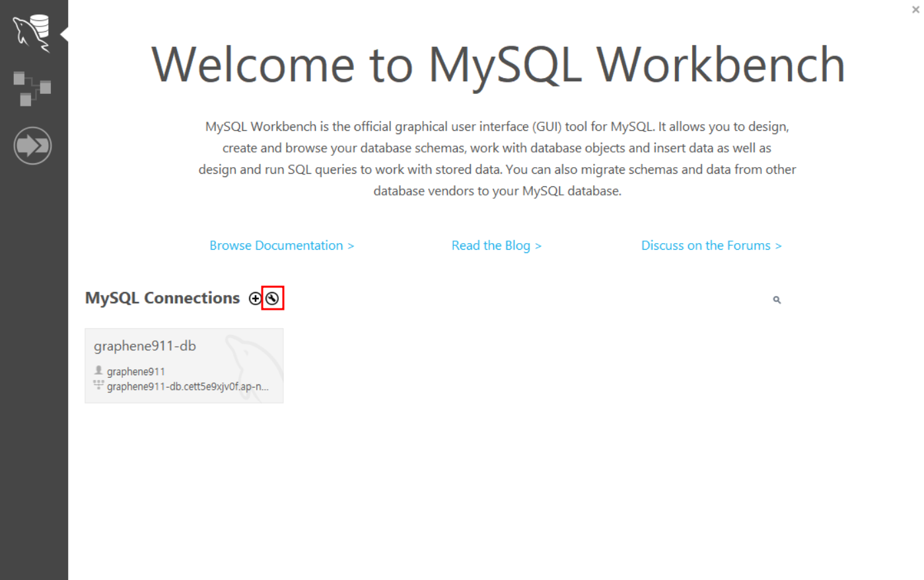Open Read the Blog link
This screenshot has height=580, width=924.
pos(497,246)
